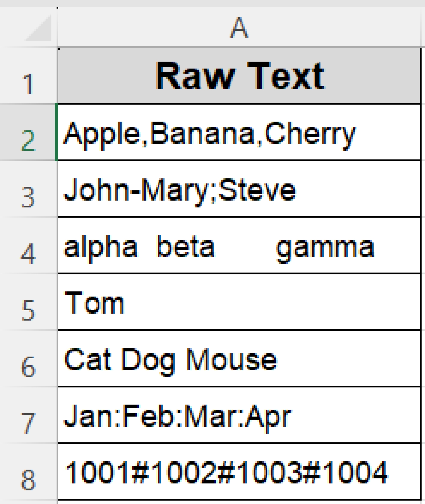Click row number 8 to select row

pos(28,470)
